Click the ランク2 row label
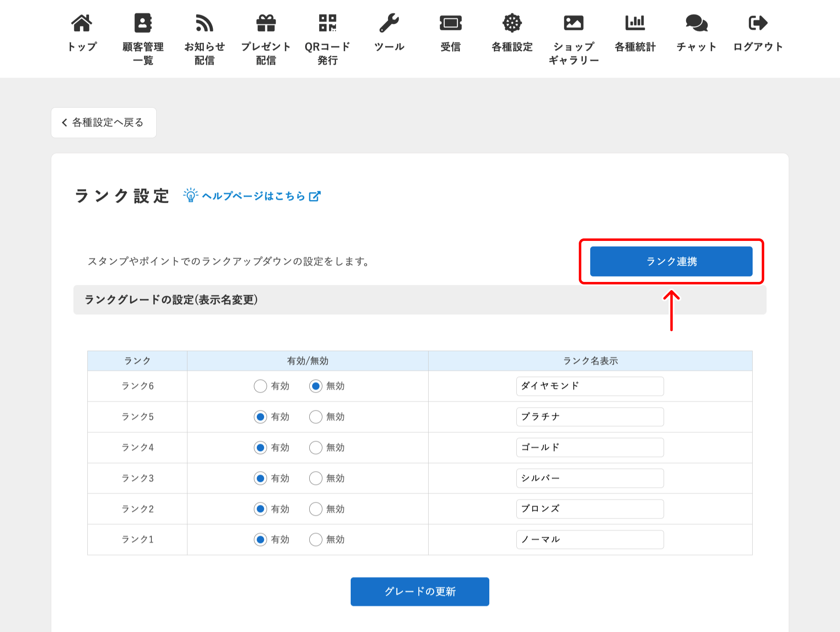This screenshot has height=632, width=840. [x=137, y=509]
